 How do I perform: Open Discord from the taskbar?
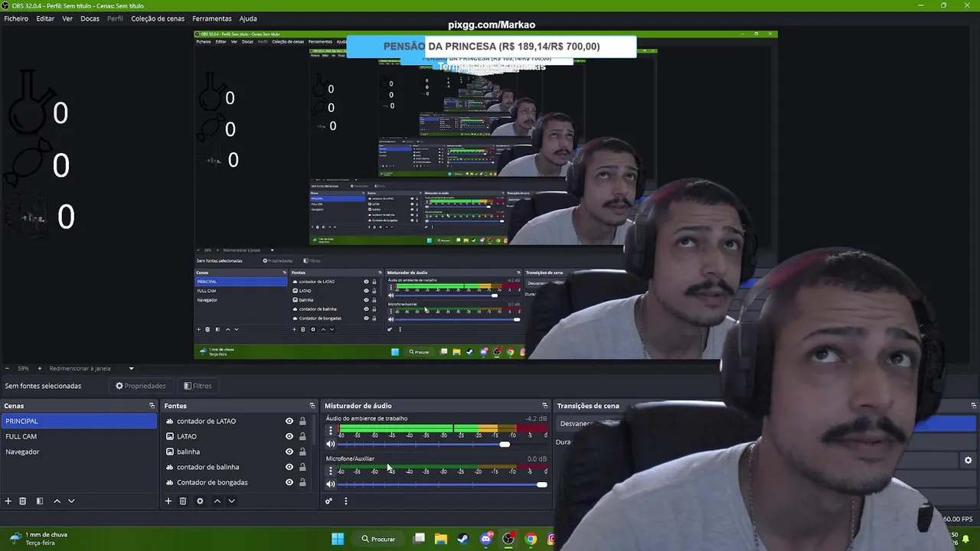(x=485, y=539)
